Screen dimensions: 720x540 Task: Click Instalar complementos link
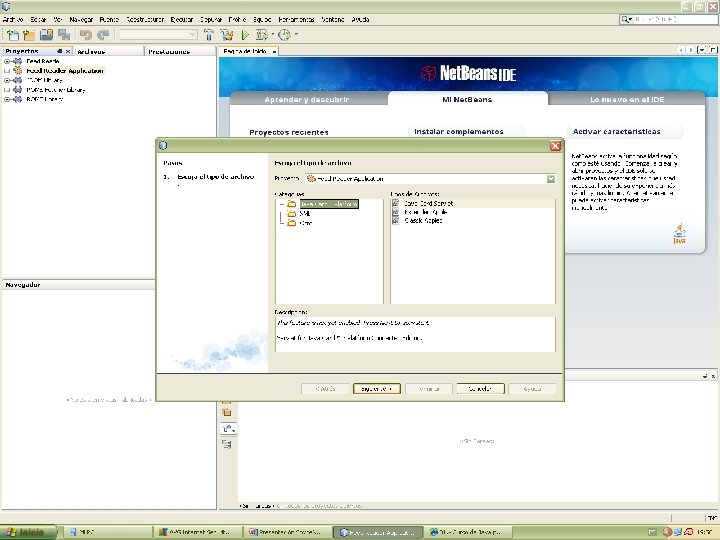coord(459,131)
